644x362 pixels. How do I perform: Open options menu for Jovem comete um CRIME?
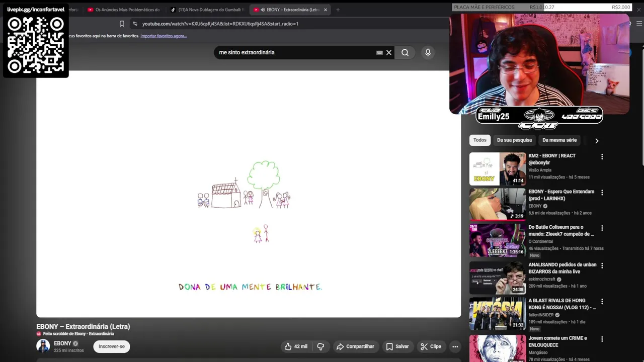click(x=602, y=339)
